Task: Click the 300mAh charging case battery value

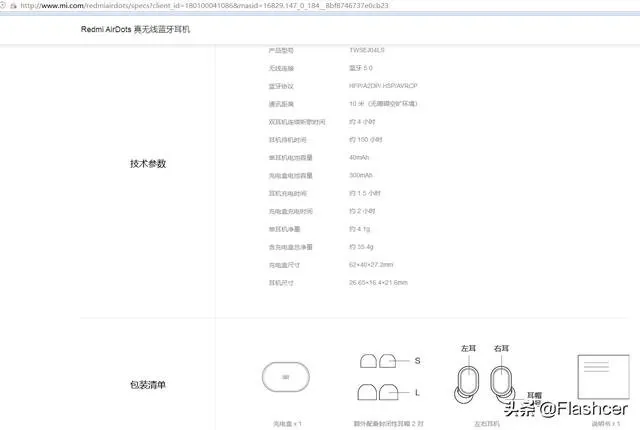Action: (x=361, y=175)
